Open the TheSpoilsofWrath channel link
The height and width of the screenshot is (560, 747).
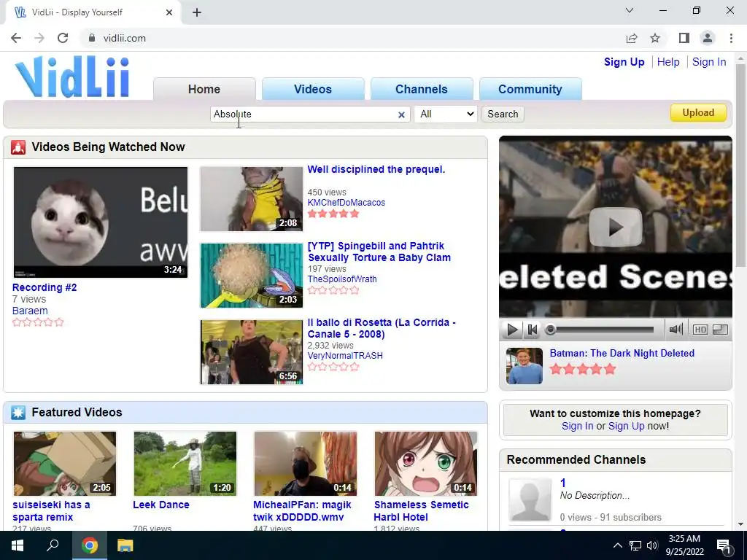point(342,279)
